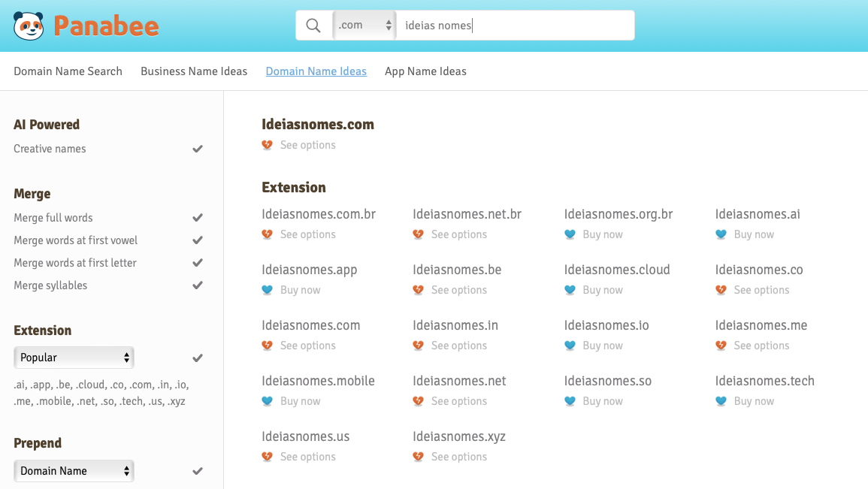Image resolution: width=868 pixels, height=489 pixels.
Task: Toggle the Creative names checkmark
Action: click(198, 149)
